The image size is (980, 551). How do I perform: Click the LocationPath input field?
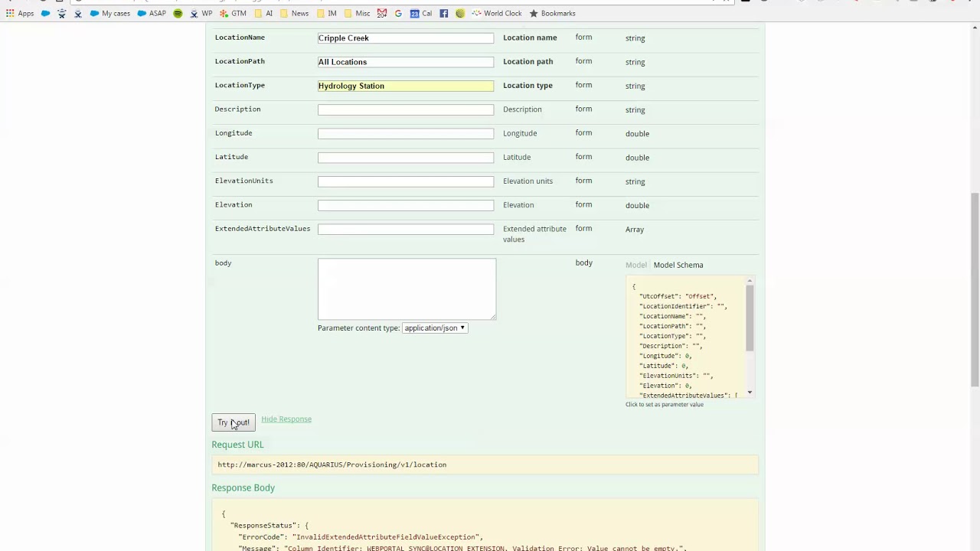pos(406,62)
